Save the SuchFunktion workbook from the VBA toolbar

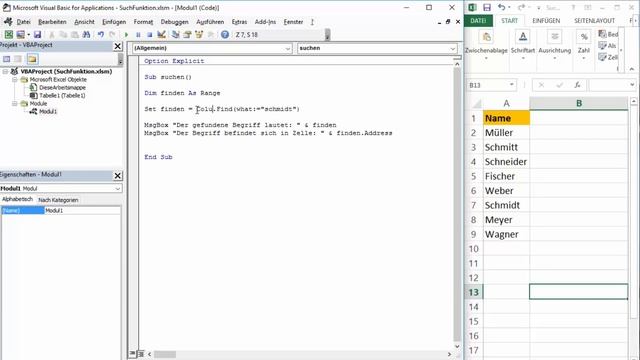pyautogui.click(x=37, y=35)
